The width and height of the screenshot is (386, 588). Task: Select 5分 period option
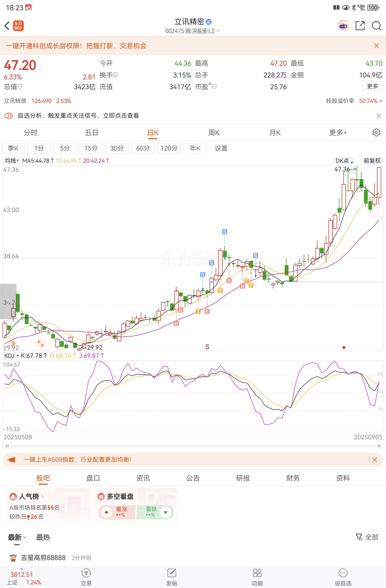(65, 148)
